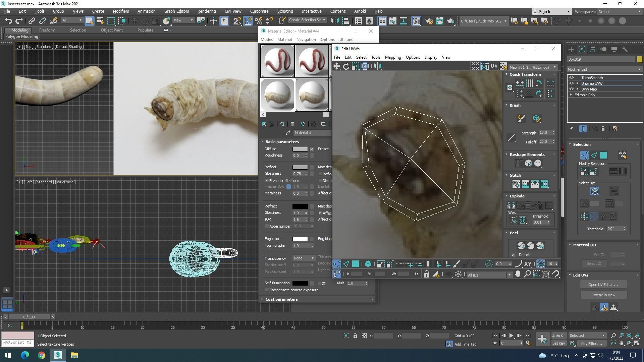Viewport: 644px width, 362px height.
Task: Click the Undo arrow in main toolbar
Action: 8,21
